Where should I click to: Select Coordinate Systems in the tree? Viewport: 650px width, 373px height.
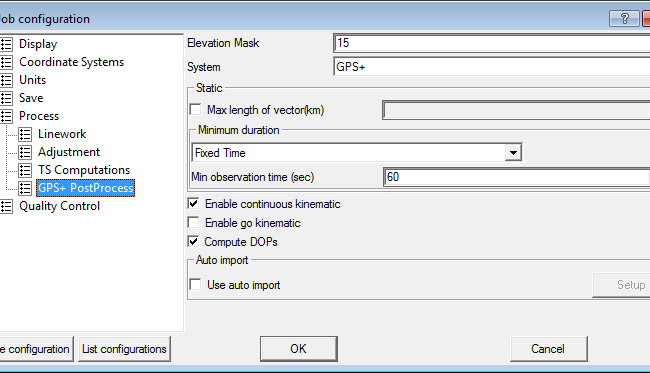71,62
